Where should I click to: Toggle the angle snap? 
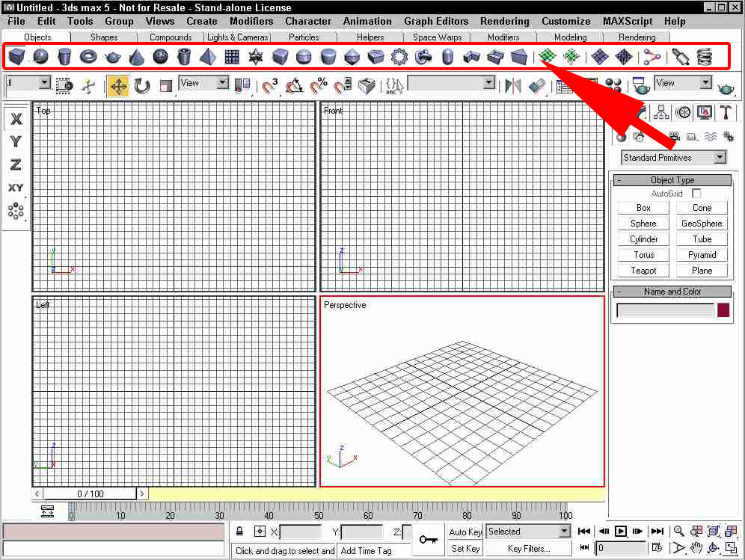(x=294, y=86)
